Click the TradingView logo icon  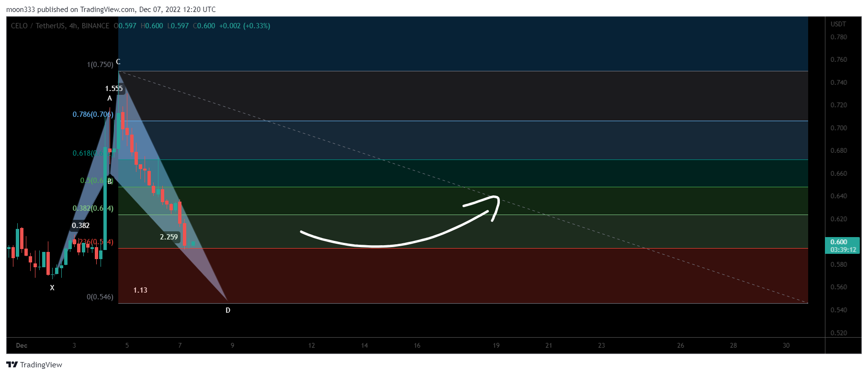click(12, 364)
